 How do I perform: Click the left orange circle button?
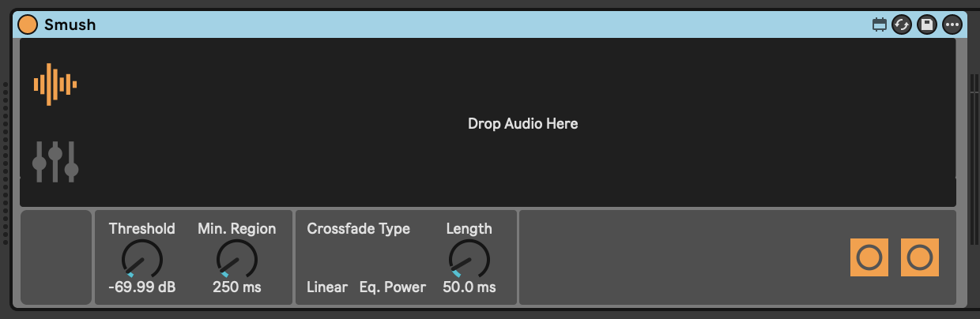pos(869,257)
